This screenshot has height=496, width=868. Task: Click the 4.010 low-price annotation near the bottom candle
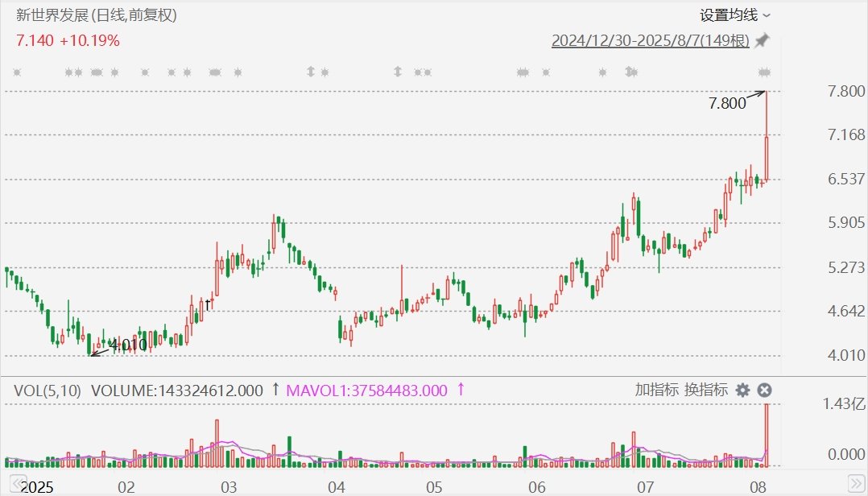coord(129,345)
